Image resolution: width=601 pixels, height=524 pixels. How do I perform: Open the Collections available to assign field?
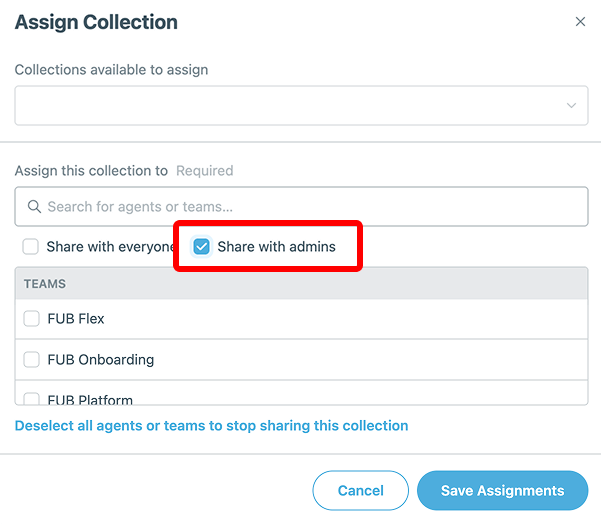290,106
